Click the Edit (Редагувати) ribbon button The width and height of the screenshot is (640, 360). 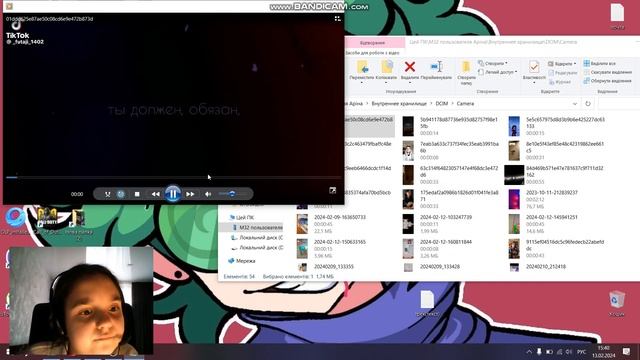562,73
